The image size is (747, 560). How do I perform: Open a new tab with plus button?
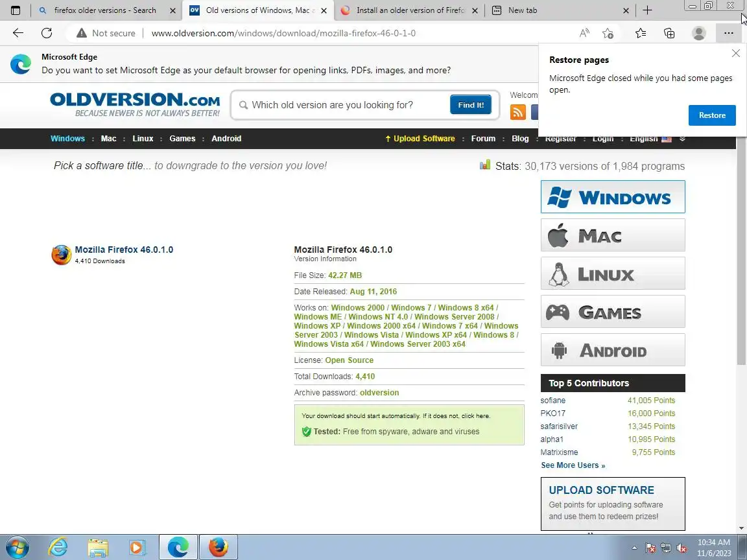(647, 10)
